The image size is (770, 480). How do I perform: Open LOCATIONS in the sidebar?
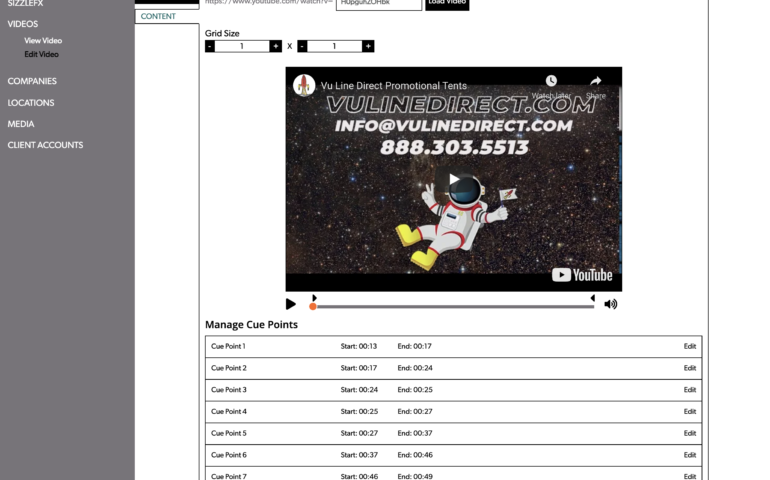31,103
